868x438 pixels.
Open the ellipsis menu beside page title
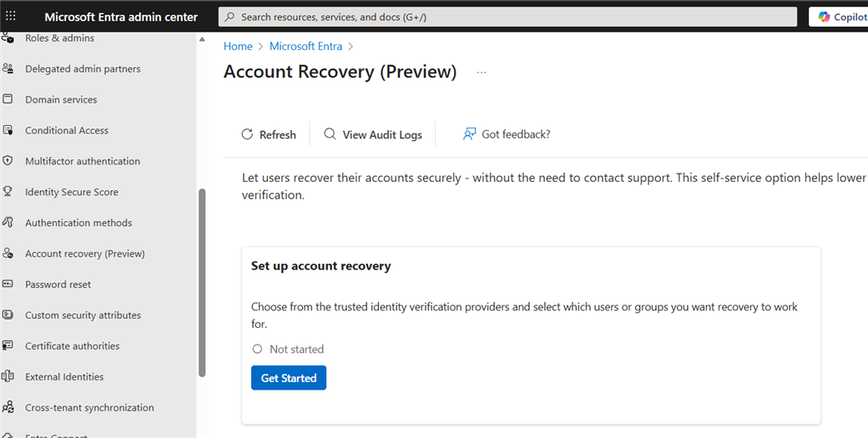pyautogui.click(x=482, y=73)
